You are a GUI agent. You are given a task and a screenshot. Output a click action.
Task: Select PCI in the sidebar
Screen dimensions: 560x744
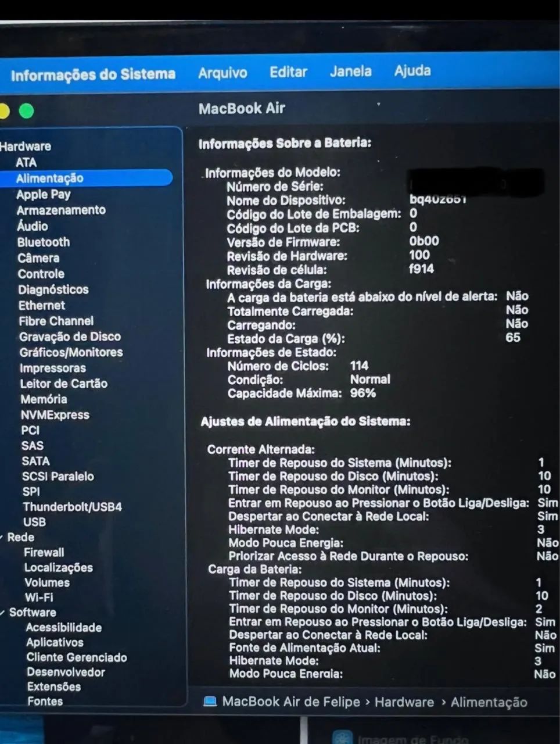[30, 430]
